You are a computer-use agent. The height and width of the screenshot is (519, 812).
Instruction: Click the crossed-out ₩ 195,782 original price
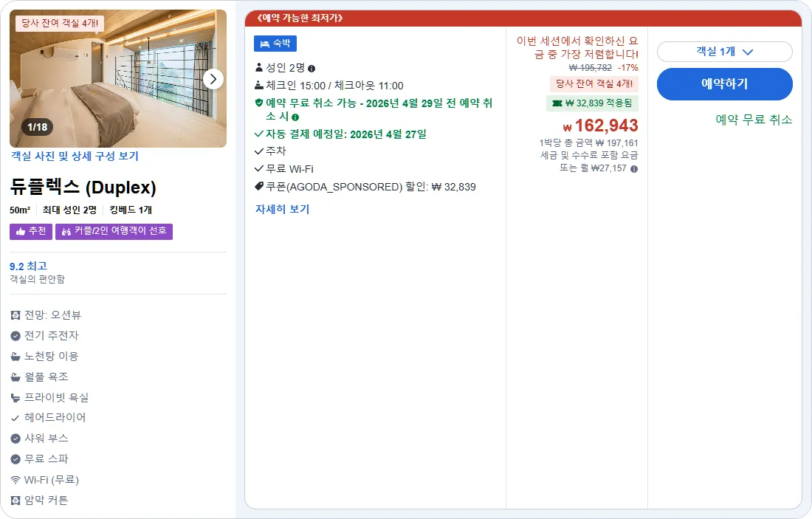click(591, 68)
